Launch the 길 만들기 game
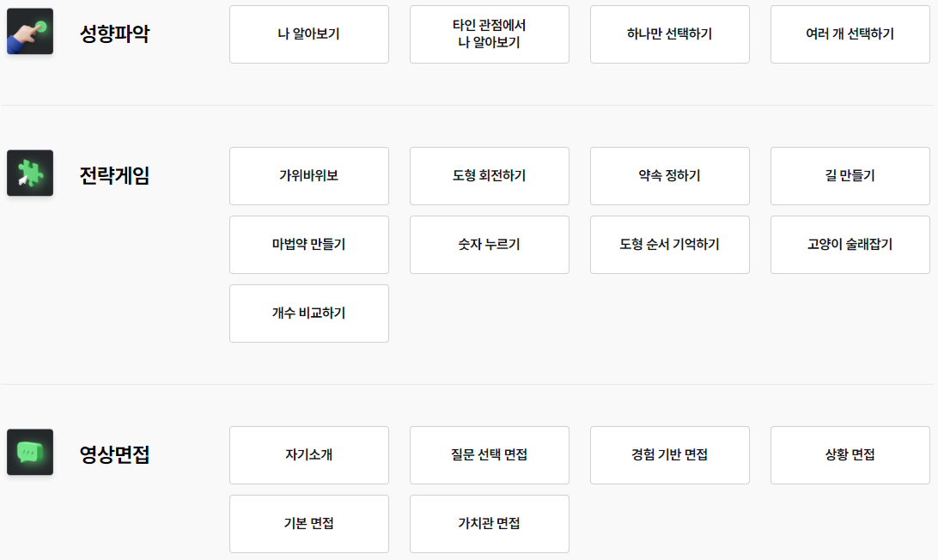 pos(850,176)
